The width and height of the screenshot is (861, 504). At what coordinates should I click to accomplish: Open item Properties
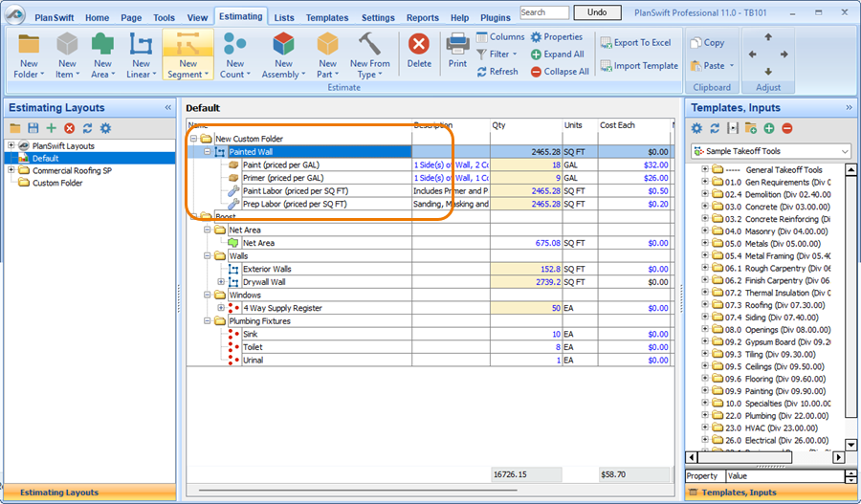click(x=556, y=36)
